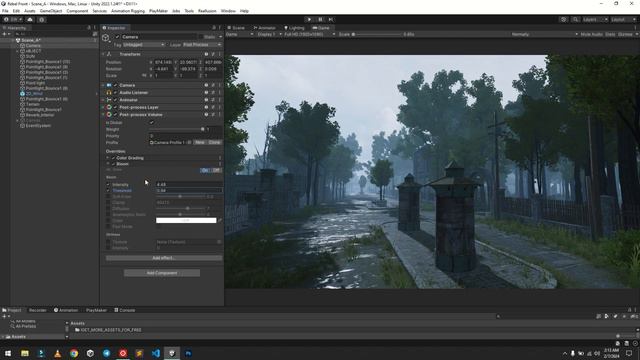
Task: Toggle the Bloom Intensity override checkbox
Action: pyautogui.click(x=108, y=184)
